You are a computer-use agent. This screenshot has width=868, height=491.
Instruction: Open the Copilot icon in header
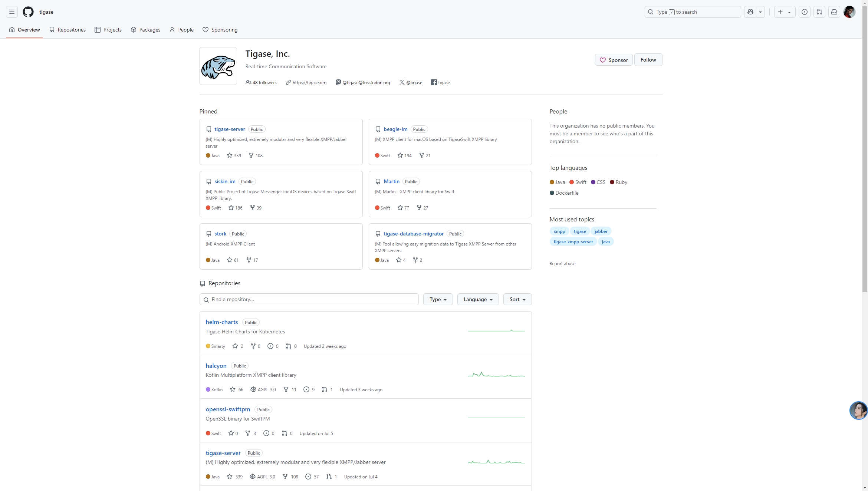[750, 12]
